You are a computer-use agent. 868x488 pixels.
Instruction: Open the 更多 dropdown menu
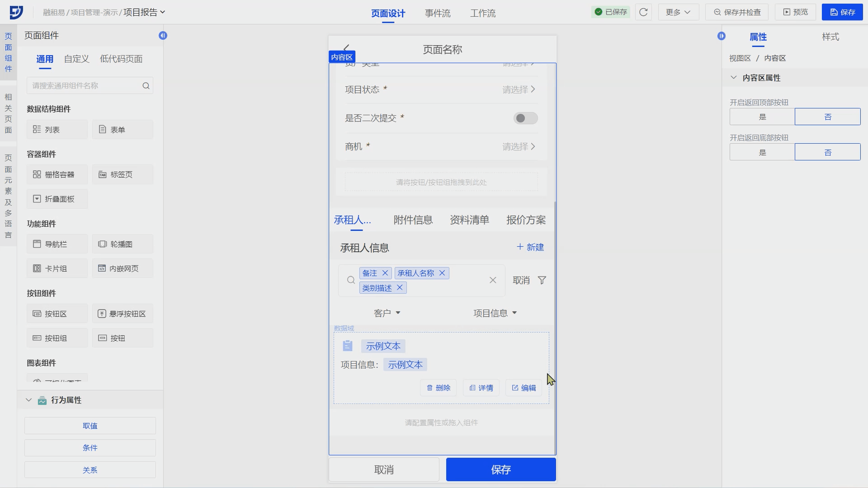pos(678,12)
